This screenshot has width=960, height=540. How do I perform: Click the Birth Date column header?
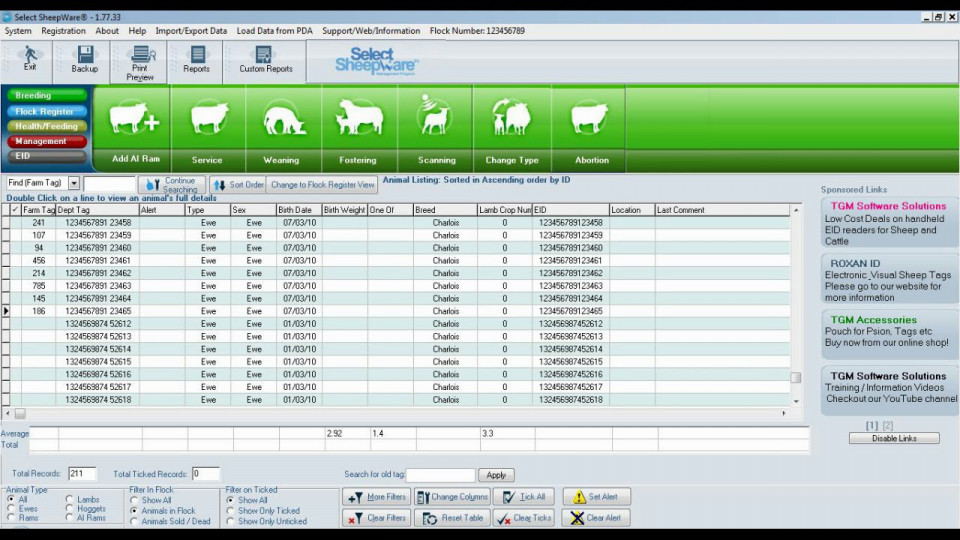click(299, 210)
